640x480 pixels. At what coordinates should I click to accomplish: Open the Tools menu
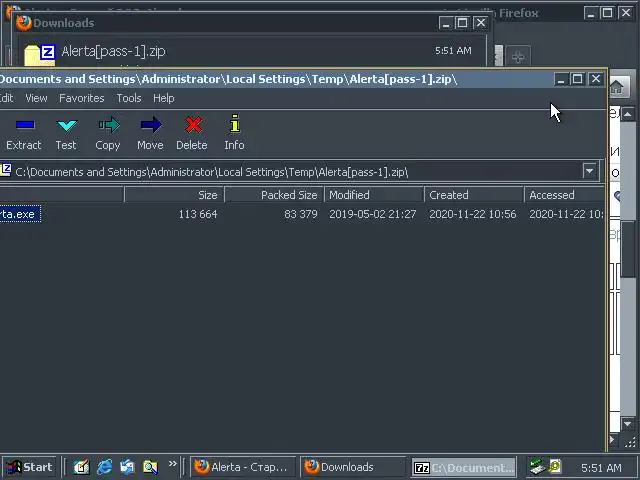tap(129, 98)
